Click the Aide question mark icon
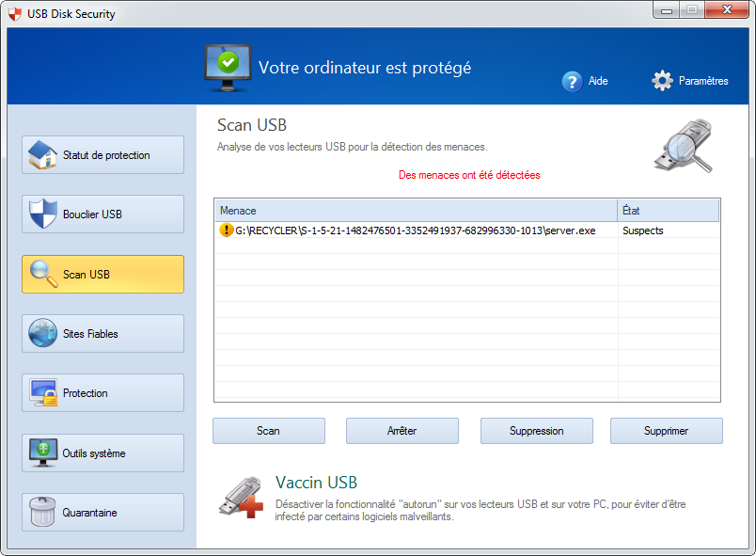The height and width of the screenshot is (556, 756). click(572, 81)
